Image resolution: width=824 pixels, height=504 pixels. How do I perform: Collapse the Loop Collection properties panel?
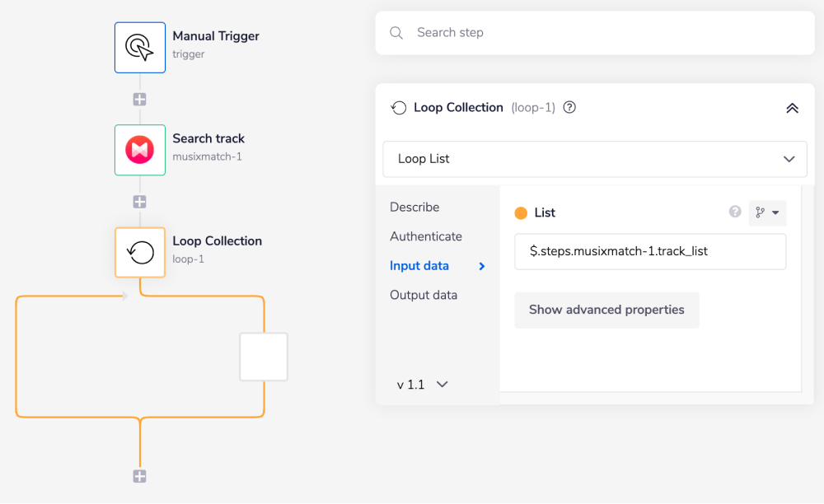792,108
